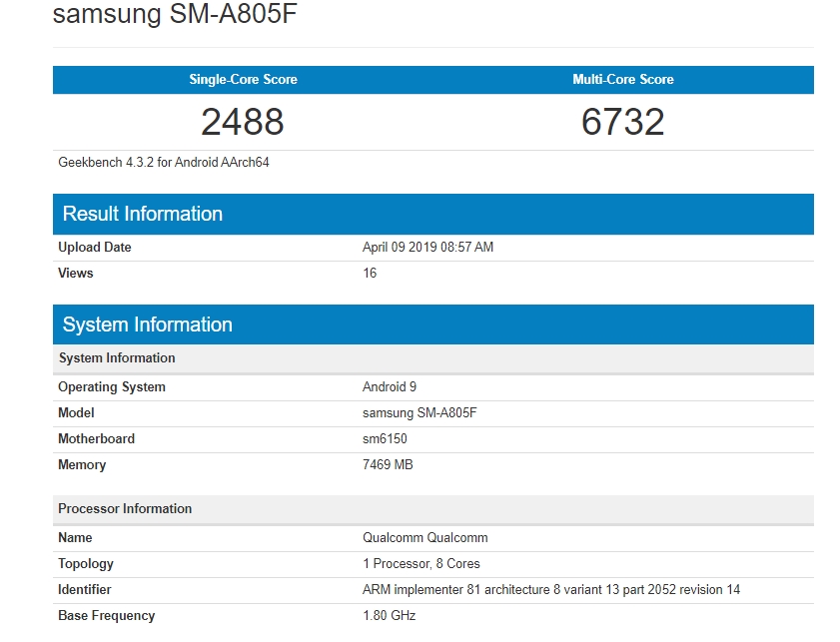The width and height of the screenshot is (840, 642).
Task: Click the Single-Core Score header
Action: click(x=243, y=80)
